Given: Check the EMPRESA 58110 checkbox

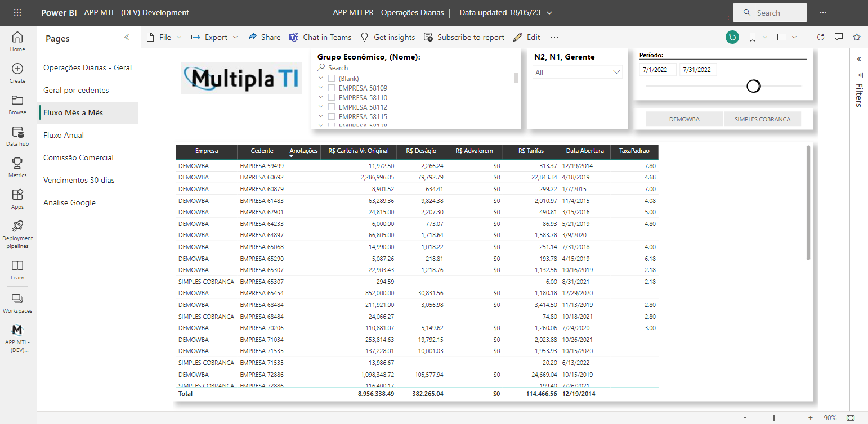Looking at the screenshot, I should click(x=332, y=98).
